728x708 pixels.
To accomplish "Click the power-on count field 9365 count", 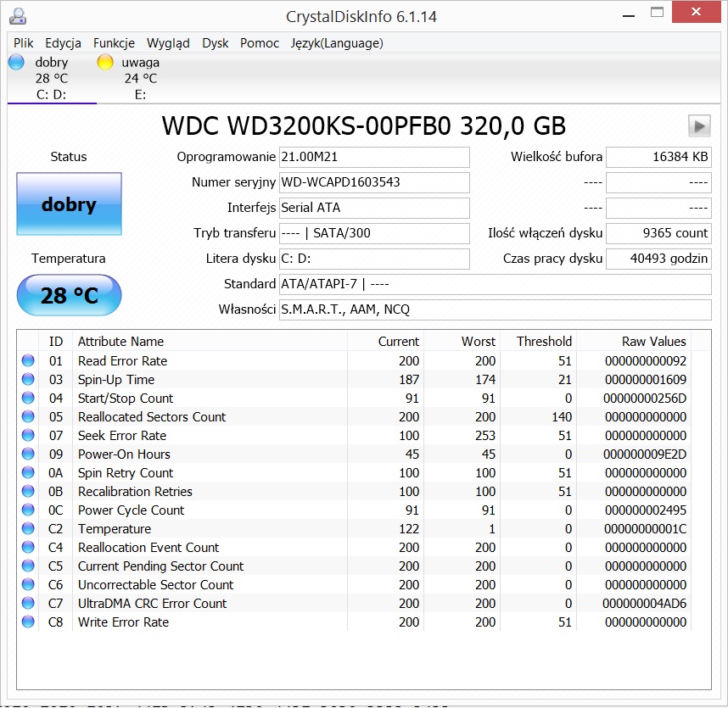I will click(658, 233).
